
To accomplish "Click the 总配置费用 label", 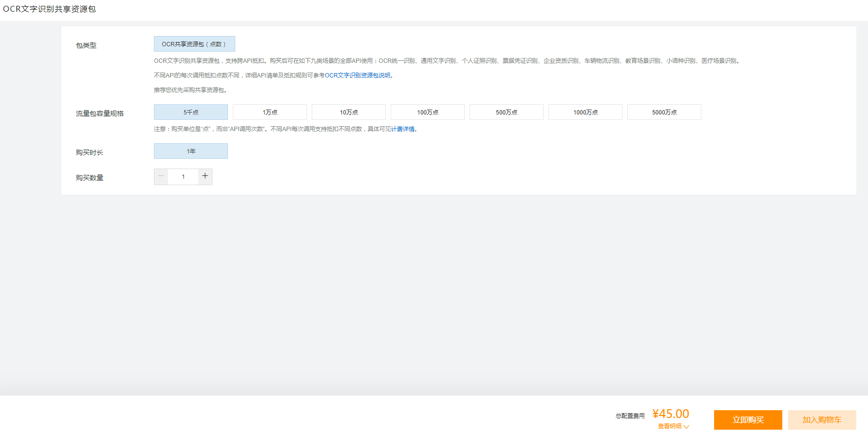I will click(x=630, y=416).
